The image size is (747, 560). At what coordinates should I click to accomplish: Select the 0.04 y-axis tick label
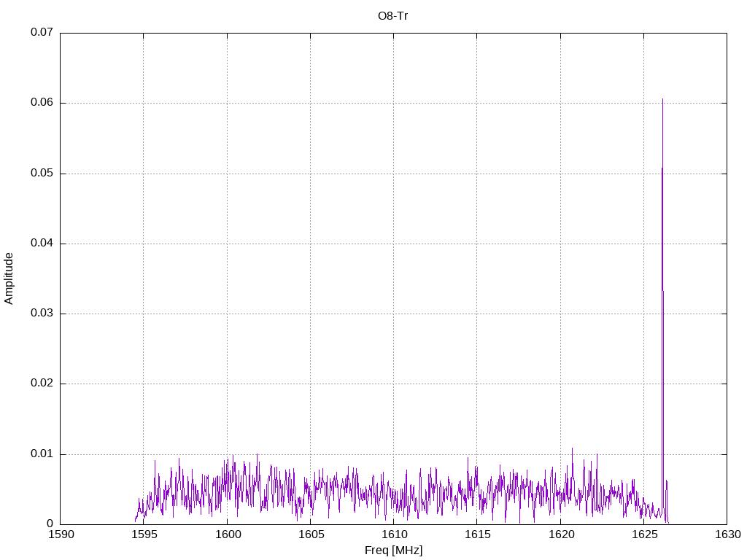(42, 244)
